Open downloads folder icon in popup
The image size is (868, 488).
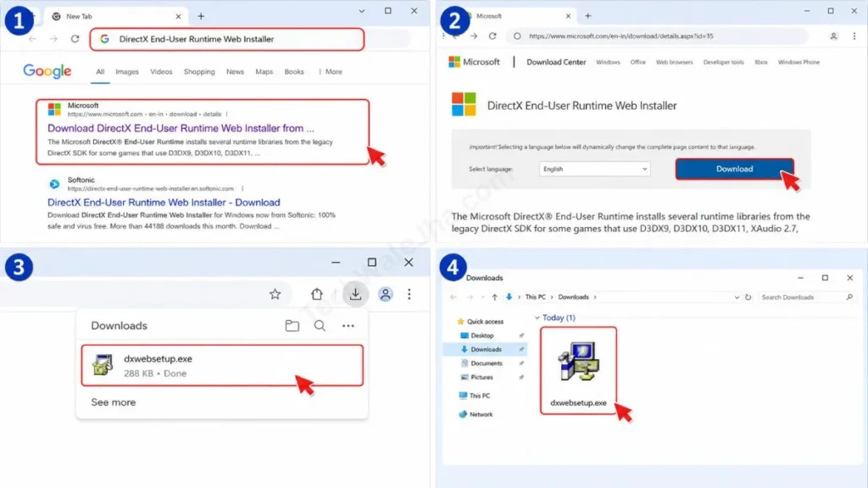pos(292,326)
